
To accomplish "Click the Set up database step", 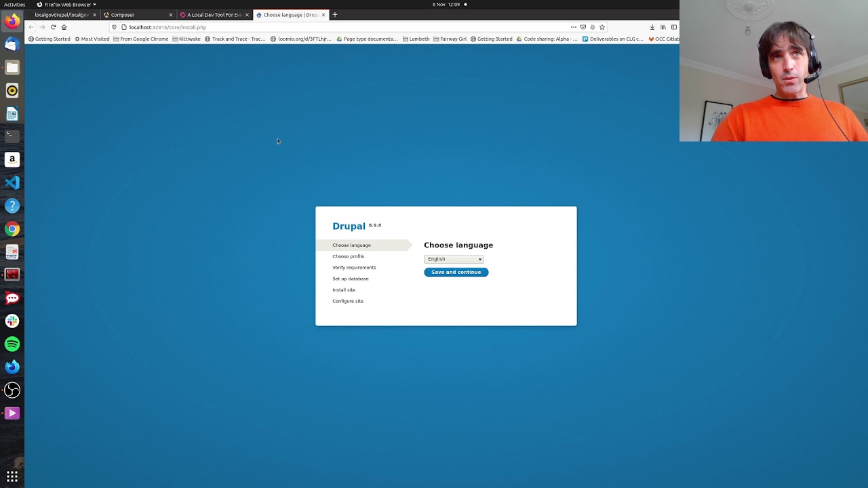I will [x=351, y=279].
